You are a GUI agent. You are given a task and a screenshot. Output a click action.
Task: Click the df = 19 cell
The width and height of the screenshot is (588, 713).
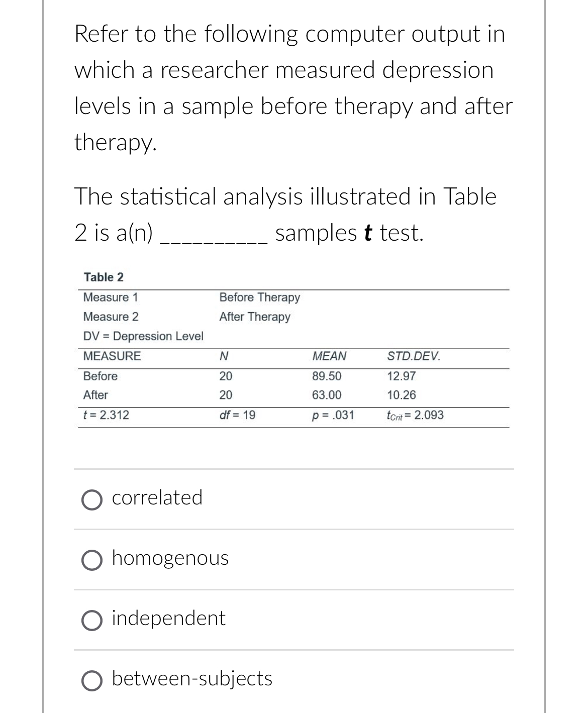point(237,415)
